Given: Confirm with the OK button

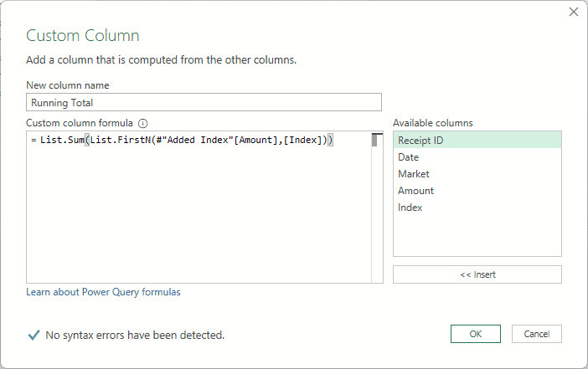Looking at the screenshot, I should point(476,334).
